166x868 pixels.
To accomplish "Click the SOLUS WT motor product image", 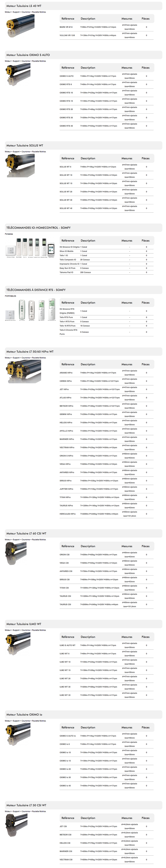I will point(20,166).
